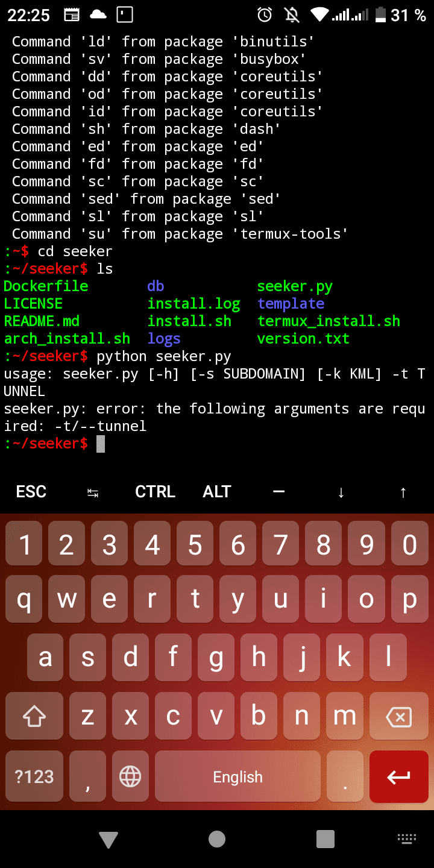Tap the red Enter key
The width and height of the screenshot is (434, 868).
[x=398, y=776]
